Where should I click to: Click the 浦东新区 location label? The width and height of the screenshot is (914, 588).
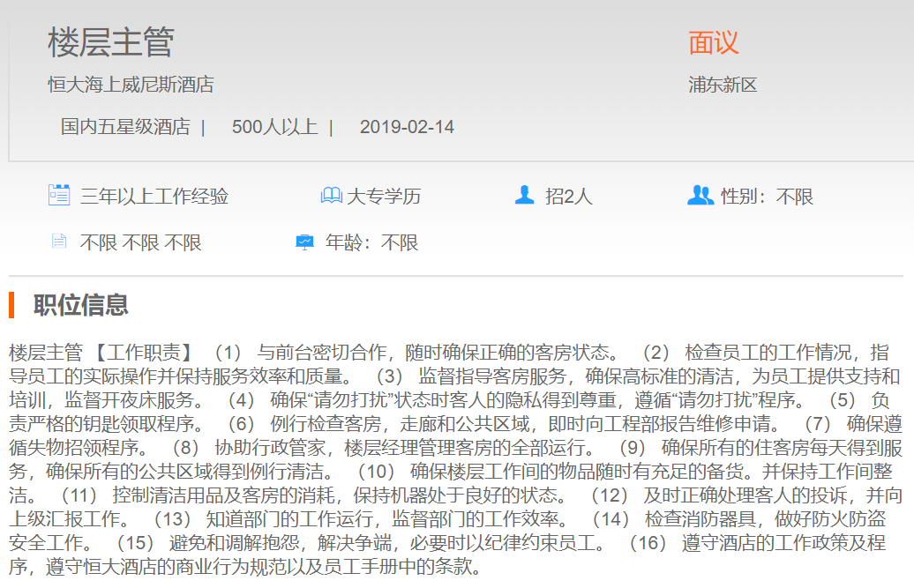(723, 85)
